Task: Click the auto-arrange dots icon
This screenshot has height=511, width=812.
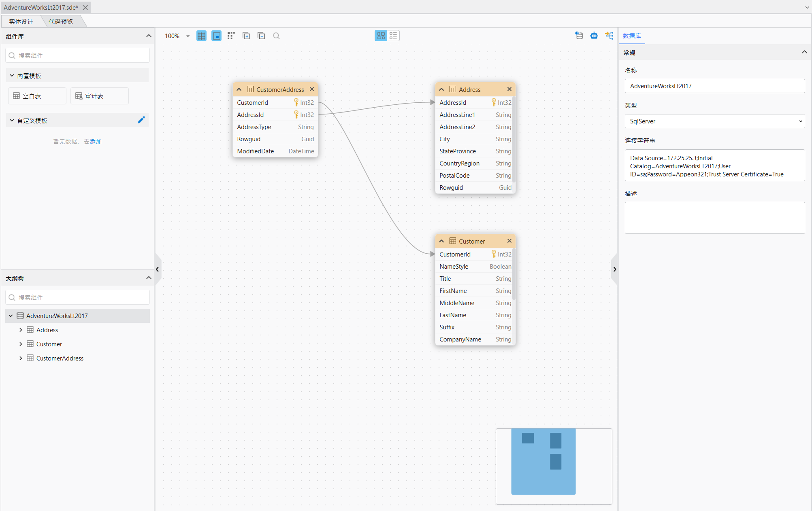Action: pos(231,36)
